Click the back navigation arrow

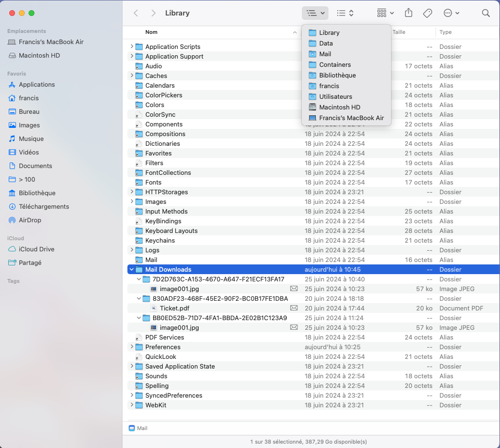136,13
